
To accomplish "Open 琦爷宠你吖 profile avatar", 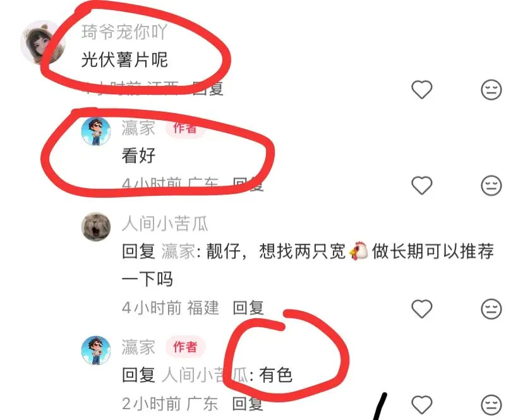I will pos(43,42).
